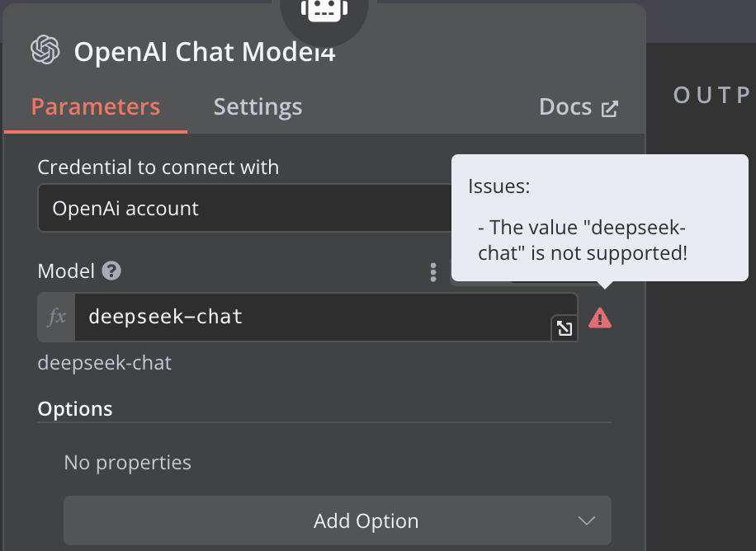Open the expanded expression editor icon
This screenshot has width=756, height=551.
tap(565, 328)
